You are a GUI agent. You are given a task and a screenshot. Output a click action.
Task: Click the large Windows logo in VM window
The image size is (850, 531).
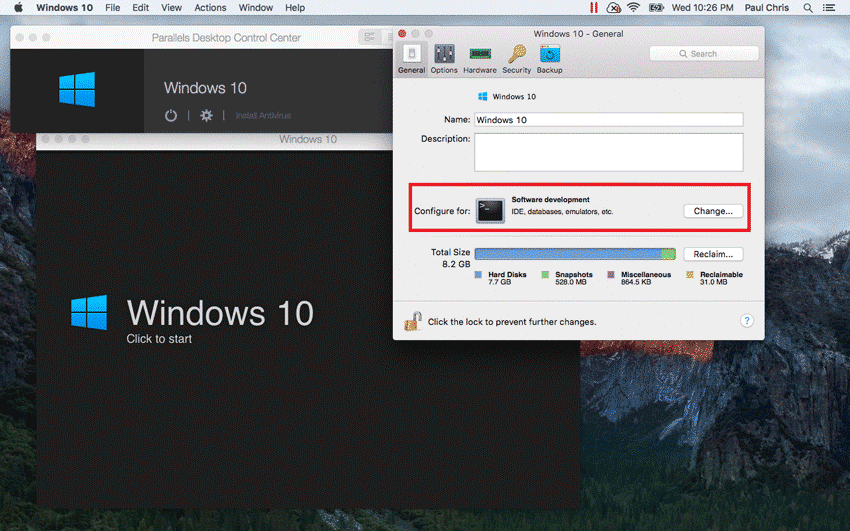click(89, 312)
